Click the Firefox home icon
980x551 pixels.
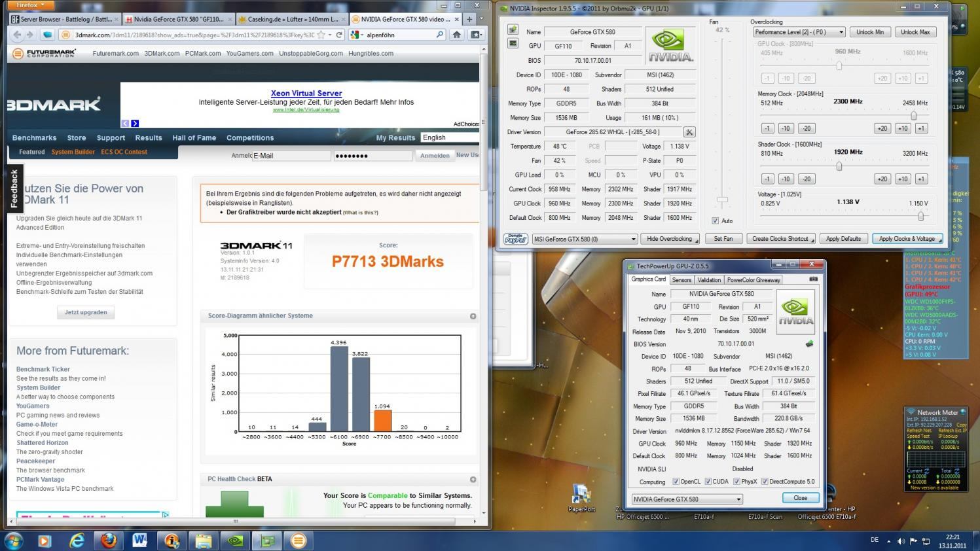click(457, 35)
